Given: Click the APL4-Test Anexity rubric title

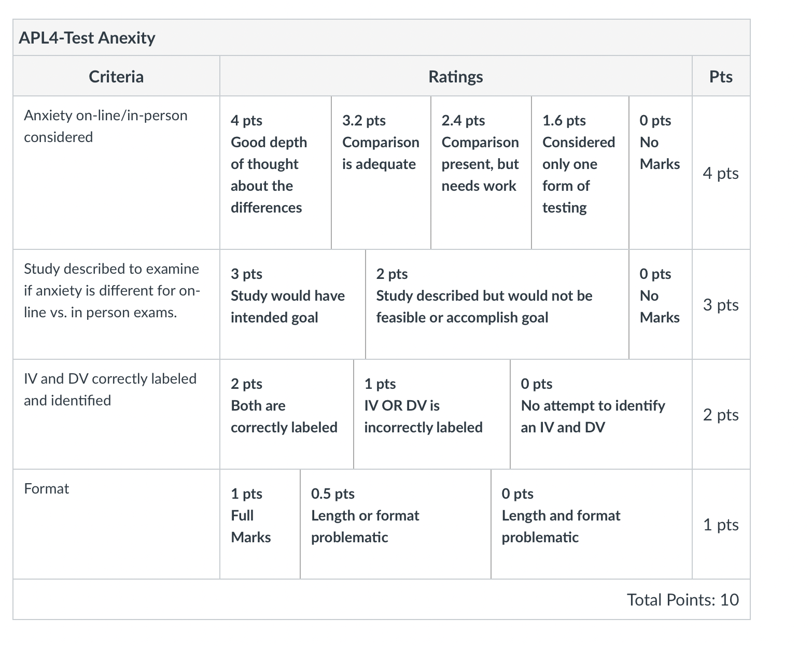Looking at the screenshot, I should pos(87,38).
